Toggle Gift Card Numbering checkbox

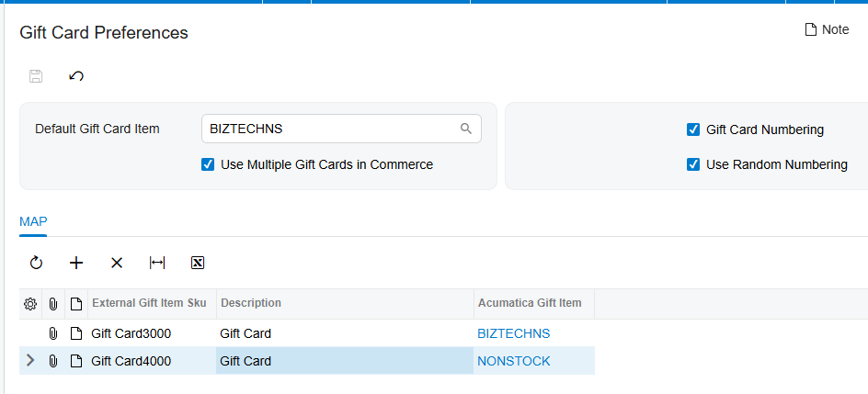[x=693, y=129]
